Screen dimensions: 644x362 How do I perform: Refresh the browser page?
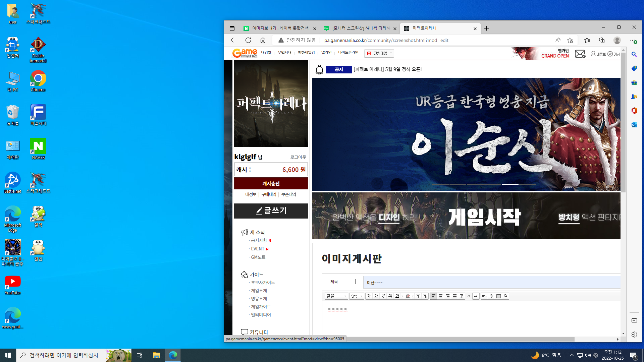[248, 40]
